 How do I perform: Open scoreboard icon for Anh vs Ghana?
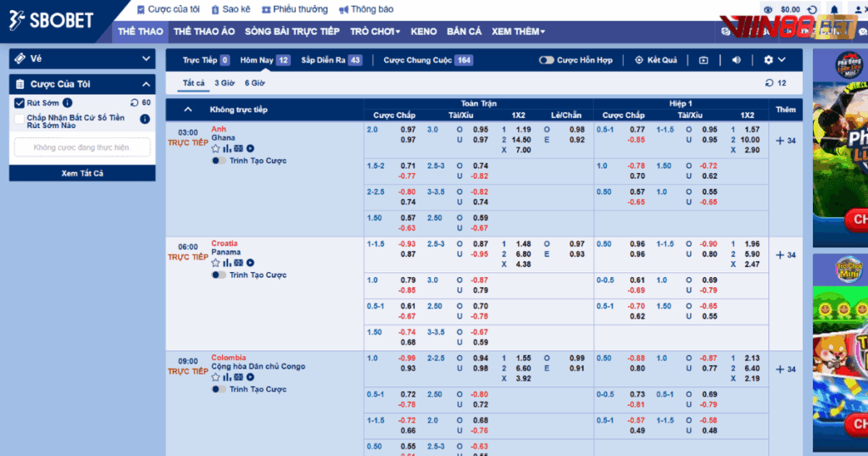click(238, 148)
